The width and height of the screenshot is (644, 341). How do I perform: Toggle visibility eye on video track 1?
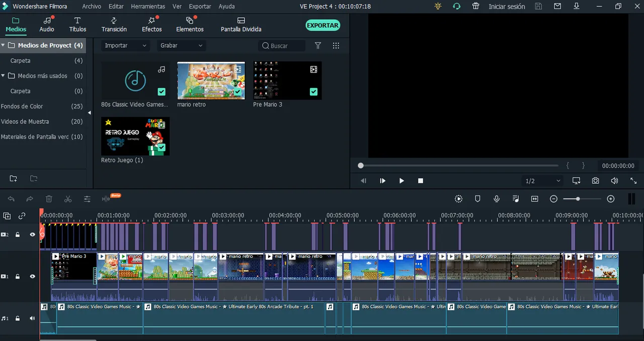click(33, 276)
